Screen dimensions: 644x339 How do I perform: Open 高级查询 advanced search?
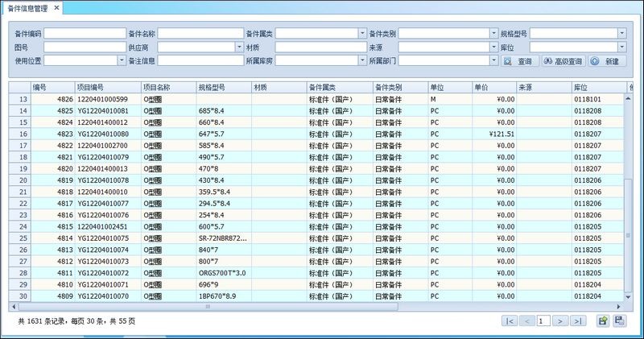(x=564, y=61)
